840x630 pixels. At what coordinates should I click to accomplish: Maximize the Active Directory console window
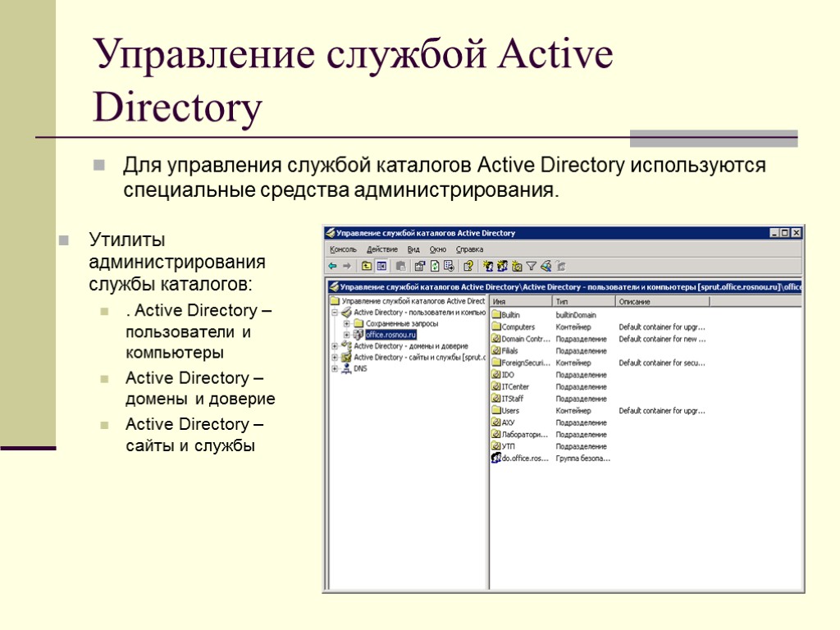click(785, 233)
